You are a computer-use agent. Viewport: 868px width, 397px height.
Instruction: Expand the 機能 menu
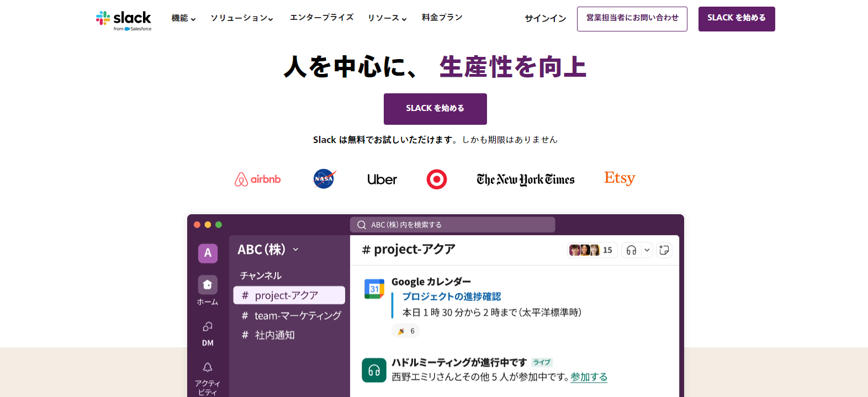pyautogui.click(x=183, y=18)
